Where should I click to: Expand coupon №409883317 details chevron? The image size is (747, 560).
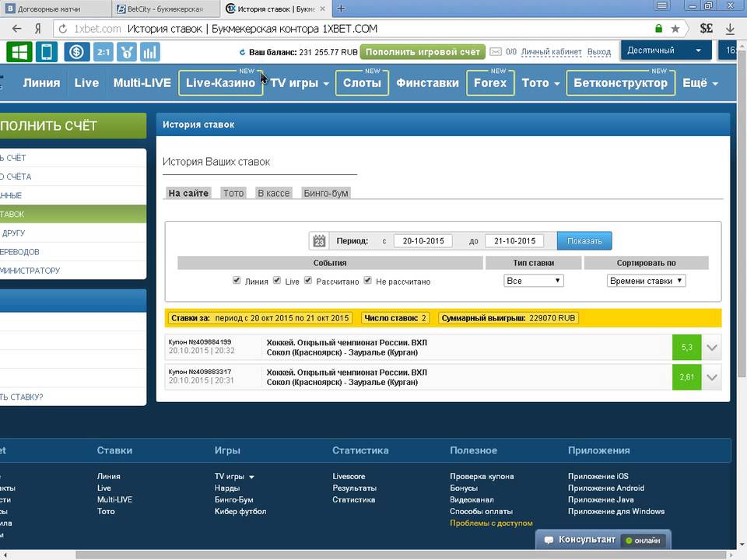tap(712, 378)
